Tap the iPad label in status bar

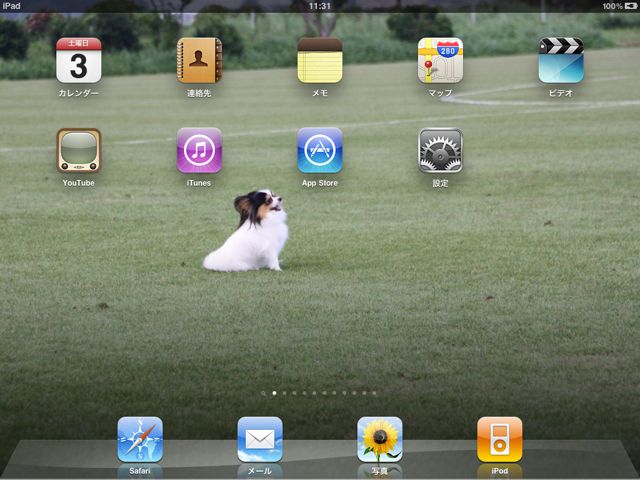pyautogui.click(x=11, y=6)
